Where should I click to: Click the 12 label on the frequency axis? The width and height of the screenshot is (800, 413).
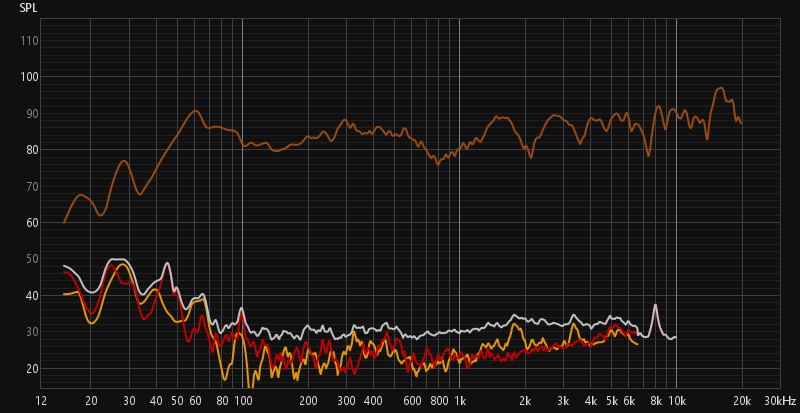coord(41,400)
